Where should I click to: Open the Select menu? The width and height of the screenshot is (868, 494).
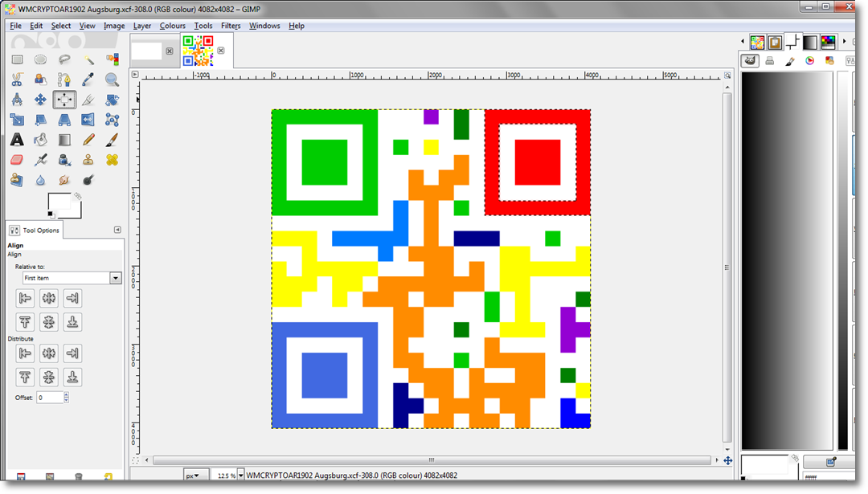(x=61, y=26)
